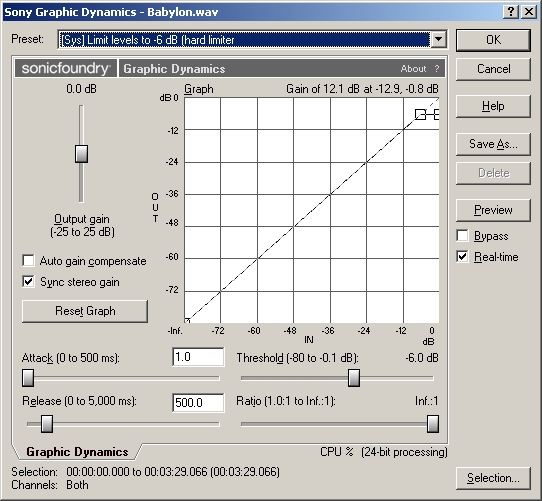Cancel the Graphic Dynamics dialog
Viewport: 542px width, 501px height.
coord(493,69)
